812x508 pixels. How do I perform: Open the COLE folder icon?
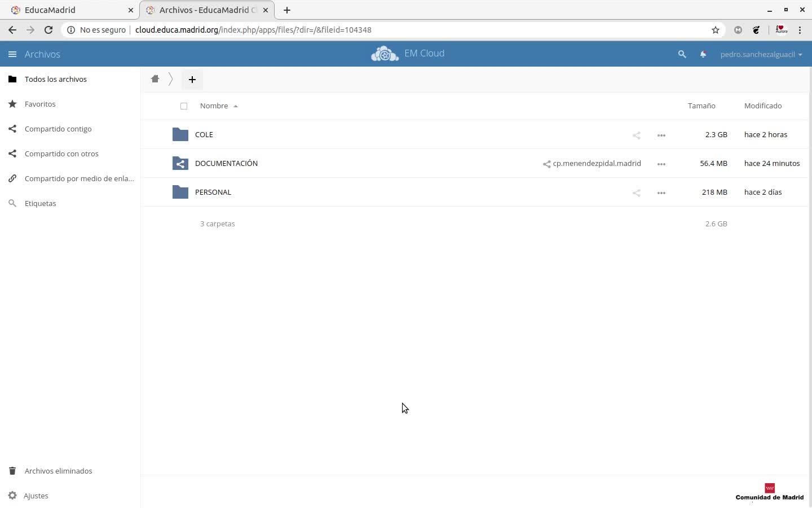click(x=180, y=134)
